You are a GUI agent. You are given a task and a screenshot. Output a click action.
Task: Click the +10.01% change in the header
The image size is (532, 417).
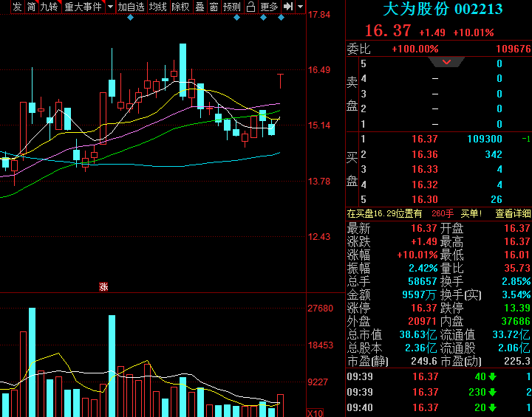tap(474, 32)
